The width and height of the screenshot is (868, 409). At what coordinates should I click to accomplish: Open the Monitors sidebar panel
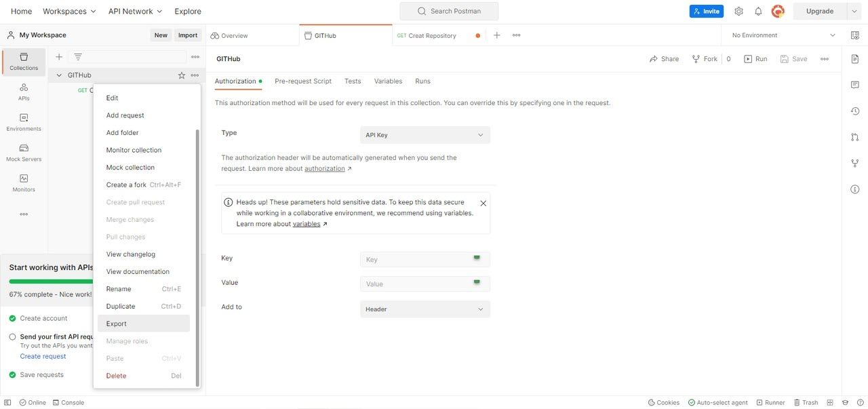click(20, 182)
